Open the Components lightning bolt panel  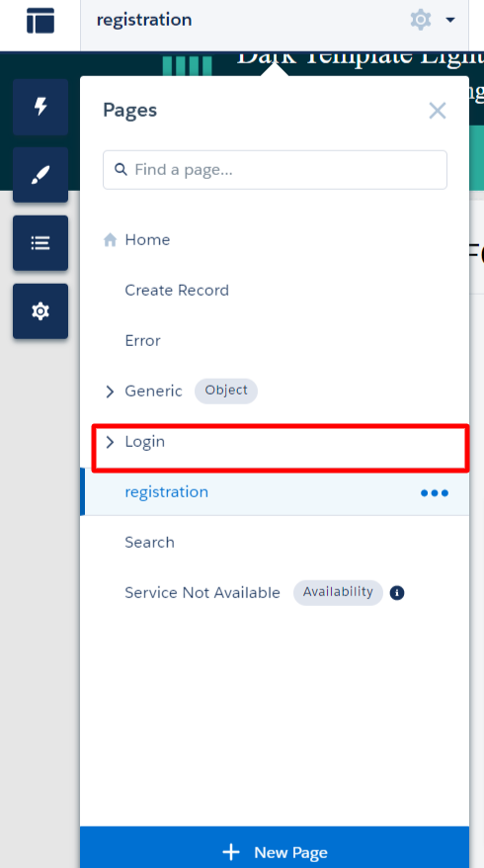click(x=40, y=107)
